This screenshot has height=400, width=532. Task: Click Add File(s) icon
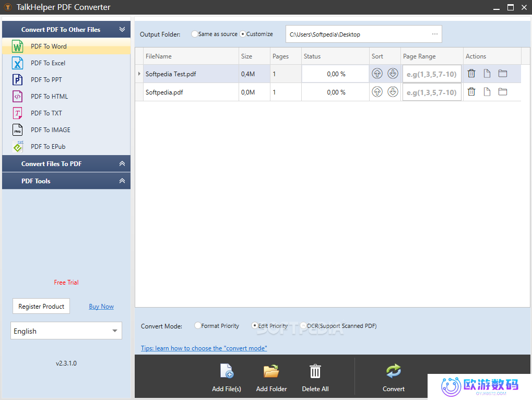coord(227,371)
